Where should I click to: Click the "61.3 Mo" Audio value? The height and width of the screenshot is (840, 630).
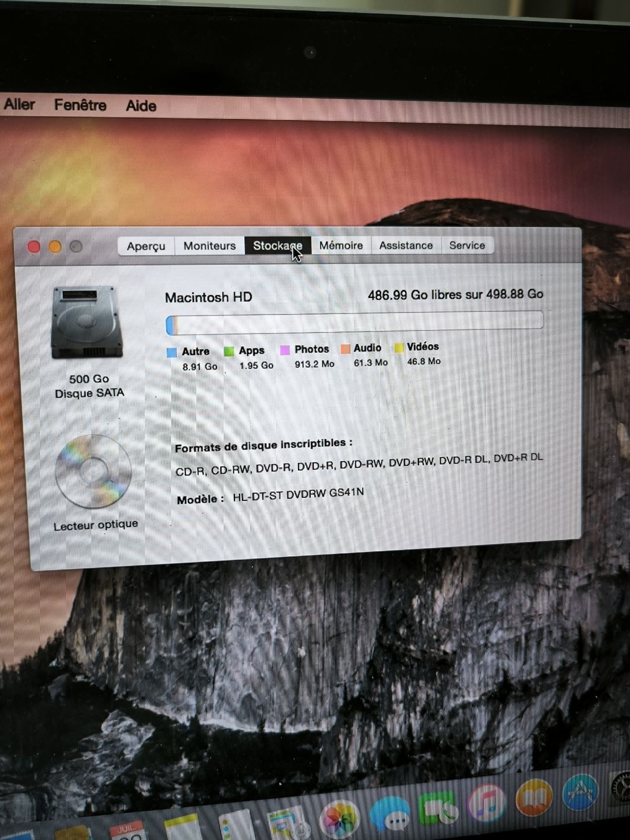pyautogui.click(x=371, y=362)
